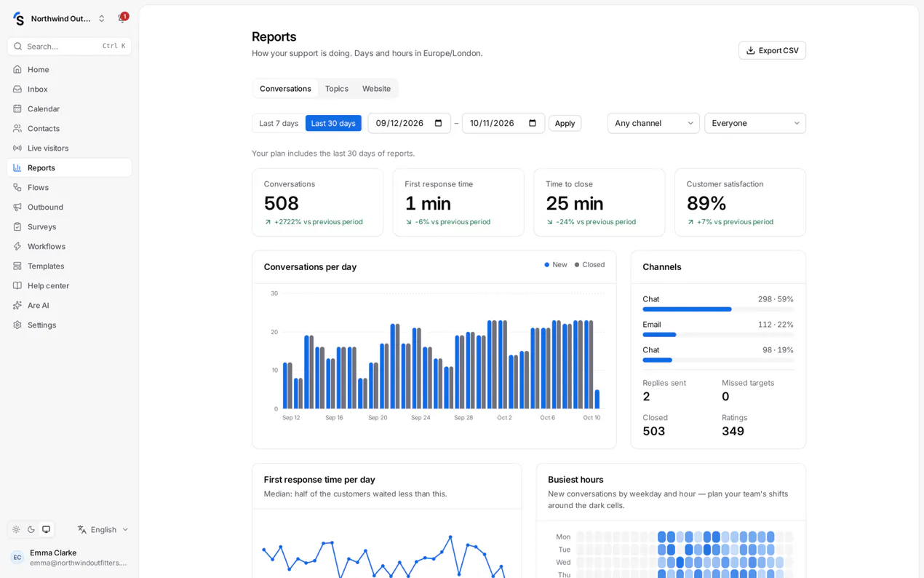Viewport: 924px width, 578px height.
Task: Switch to the Topics tab
Action: pos(337,89)
